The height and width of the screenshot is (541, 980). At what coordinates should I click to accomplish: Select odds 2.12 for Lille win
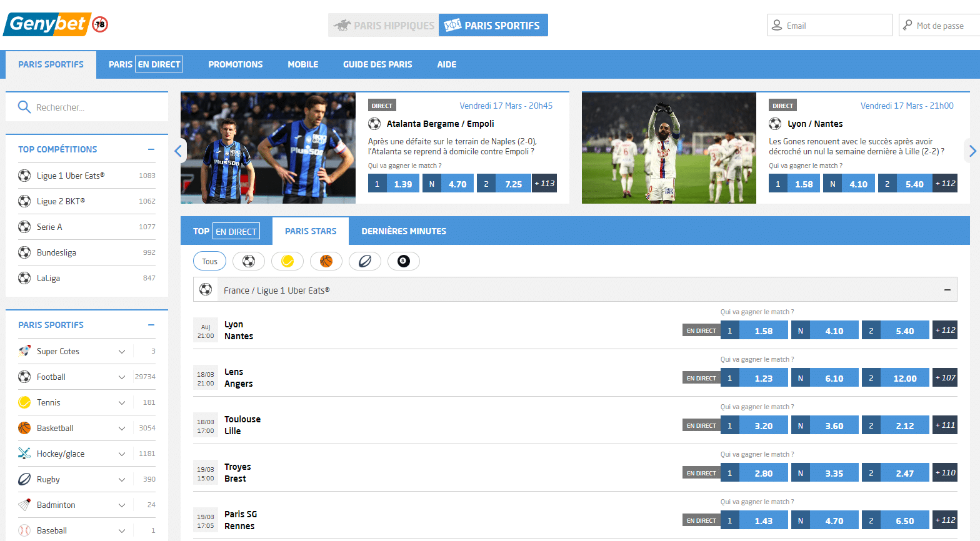tap(896, 426)
